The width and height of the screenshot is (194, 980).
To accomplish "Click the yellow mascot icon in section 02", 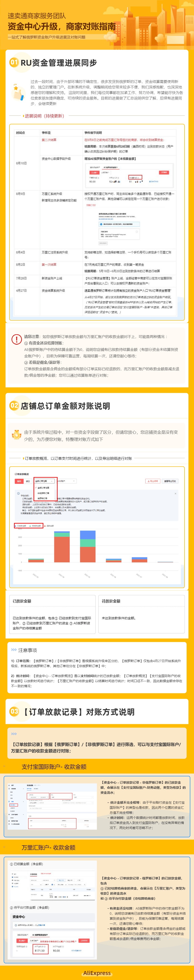I will click(16, 434).
